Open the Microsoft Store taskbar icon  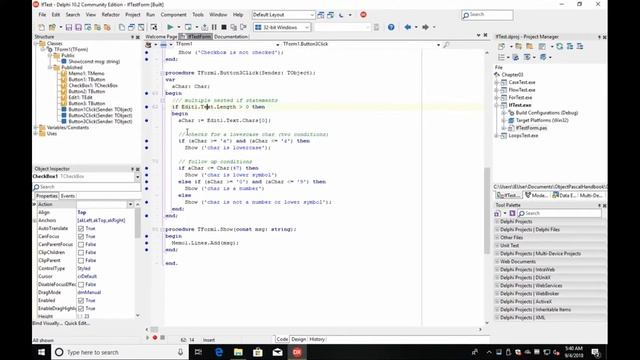point(258,352)
